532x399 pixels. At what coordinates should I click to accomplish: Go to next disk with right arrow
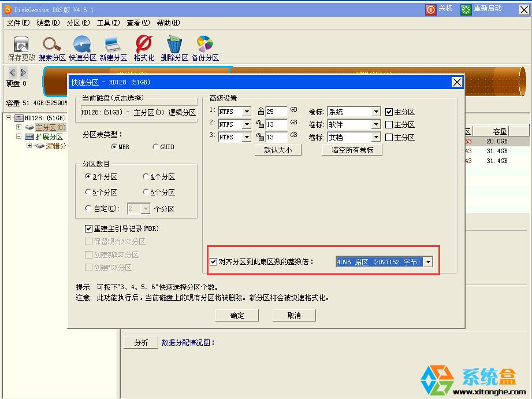23,72
